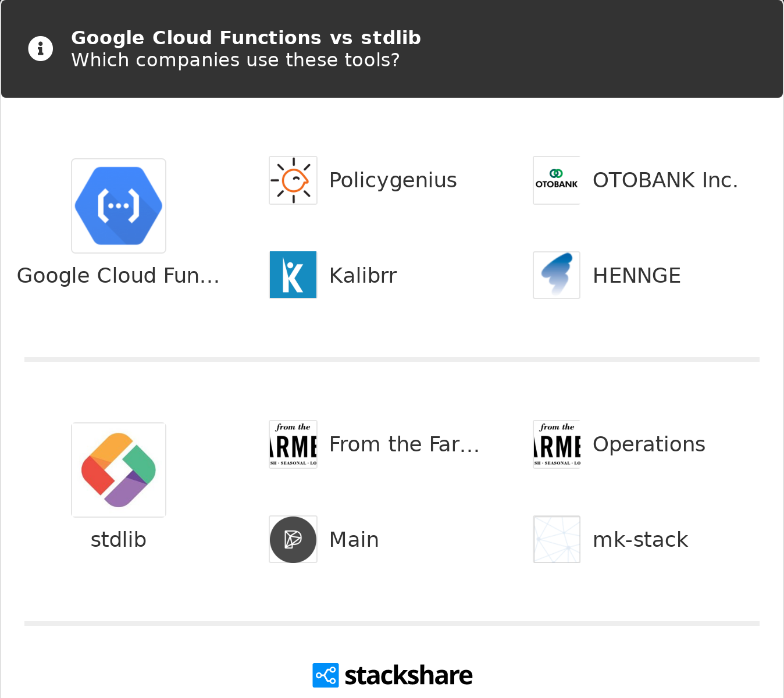Open the Policygenius company link
The image size is (784, 698).
[x=393, y=180]
